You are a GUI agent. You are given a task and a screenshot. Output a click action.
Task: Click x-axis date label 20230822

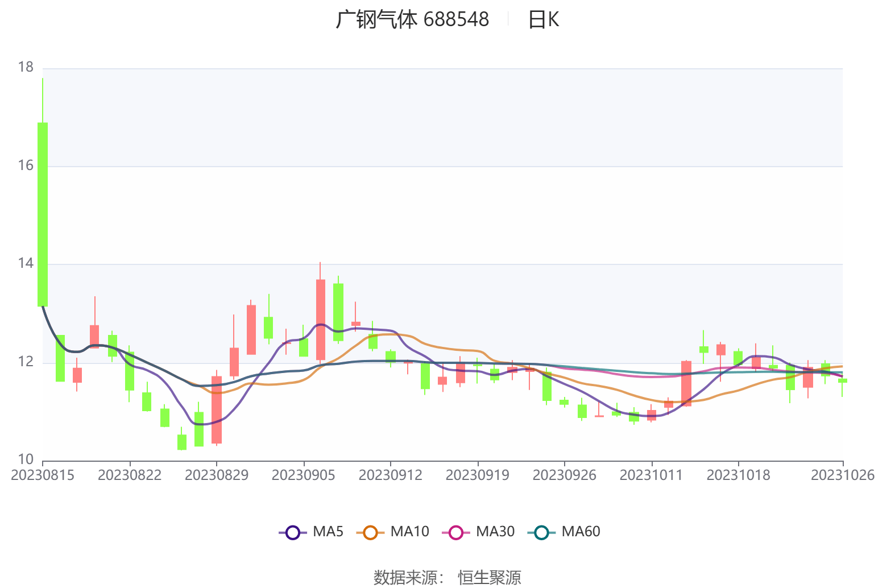[x=130, y=475]
